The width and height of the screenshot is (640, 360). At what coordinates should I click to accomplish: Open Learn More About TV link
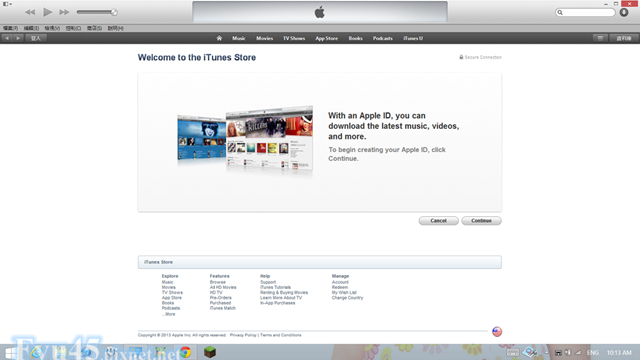(x=281, y=298)
